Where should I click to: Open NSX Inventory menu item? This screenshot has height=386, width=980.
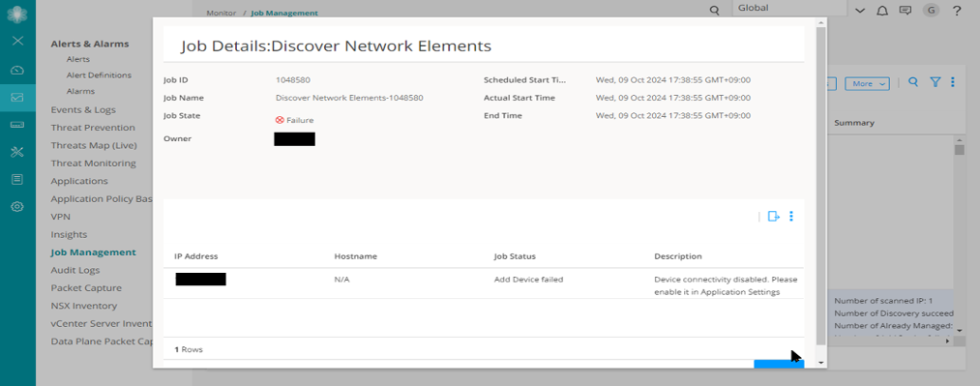tap(84, 306)
